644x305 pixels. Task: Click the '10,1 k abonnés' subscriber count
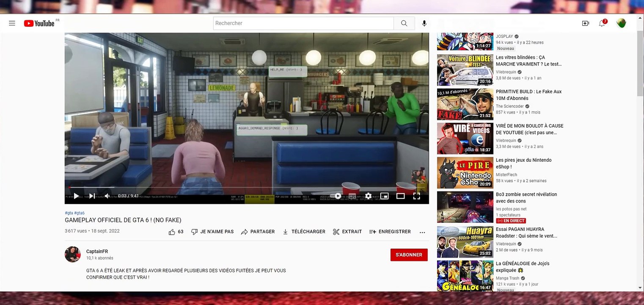100,258
